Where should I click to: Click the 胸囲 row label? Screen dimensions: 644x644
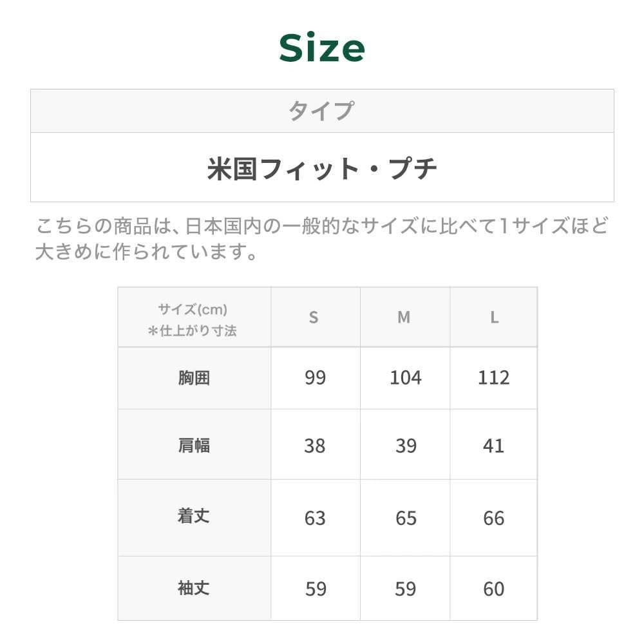[x=194, y=378]
